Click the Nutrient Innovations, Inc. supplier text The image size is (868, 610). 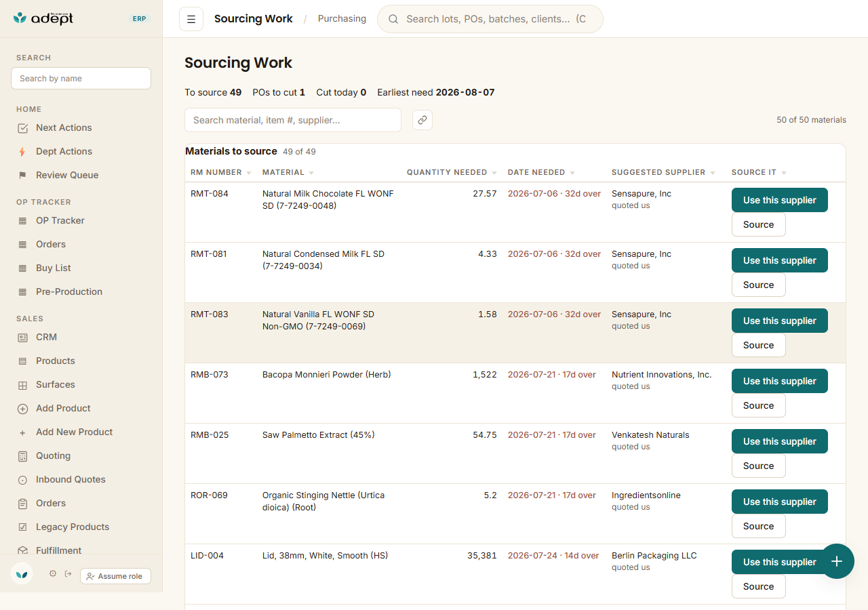pos(662,374)
